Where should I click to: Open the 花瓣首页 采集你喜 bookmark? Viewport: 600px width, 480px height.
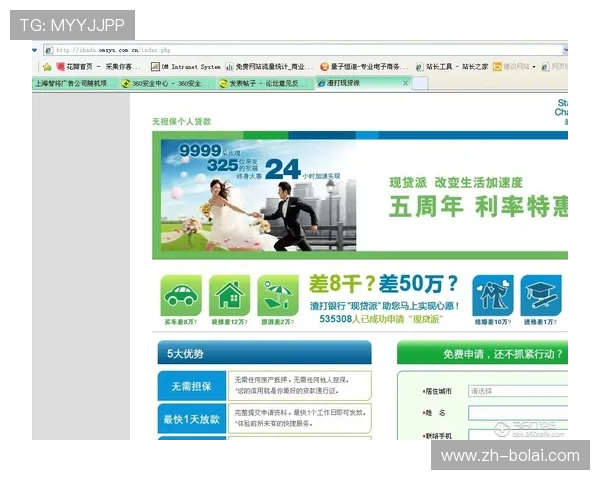point(98,67)
